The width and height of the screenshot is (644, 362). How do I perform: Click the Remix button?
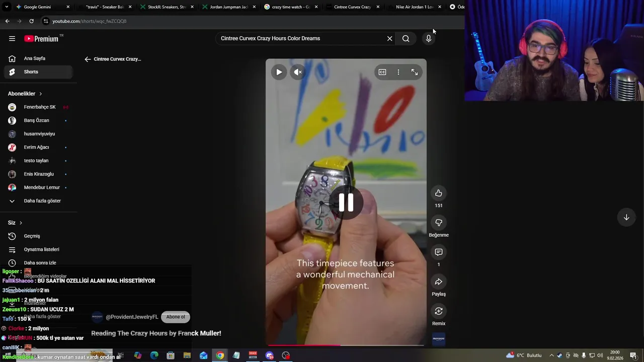pyautogui.click(x=439, y=311)
